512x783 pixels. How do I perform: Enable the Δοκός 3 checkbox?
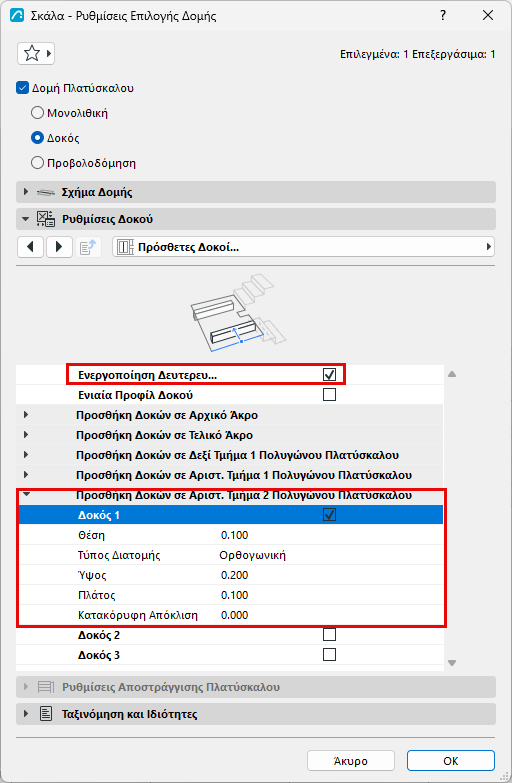pos(329,654)
